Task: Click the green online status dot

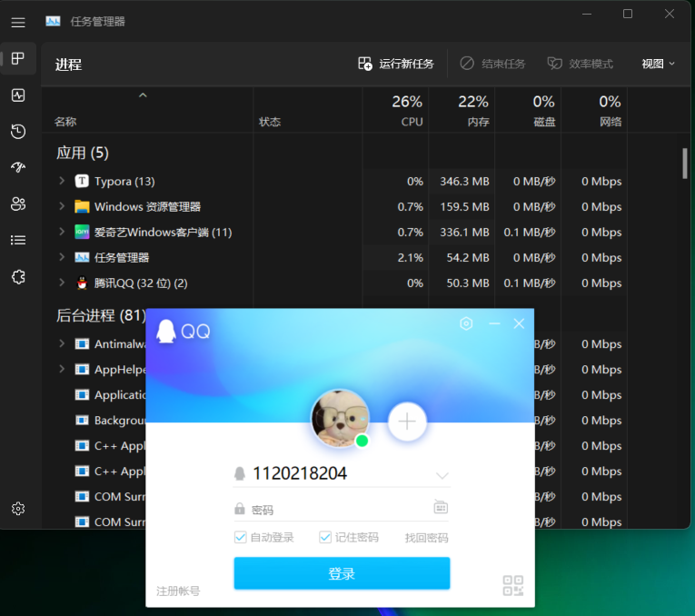Action: click(x=362, y=441)
